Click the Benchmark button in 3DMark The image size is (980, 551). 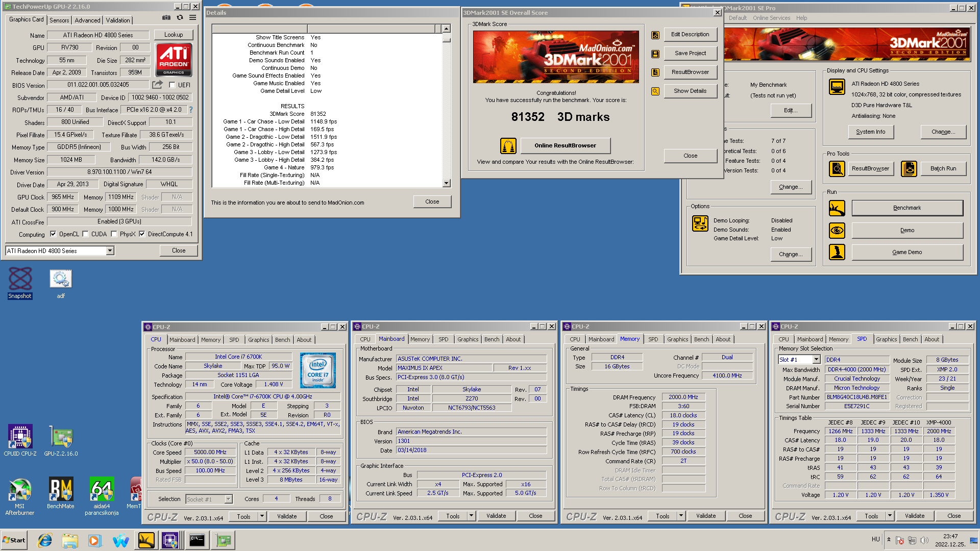pos(907,208)
